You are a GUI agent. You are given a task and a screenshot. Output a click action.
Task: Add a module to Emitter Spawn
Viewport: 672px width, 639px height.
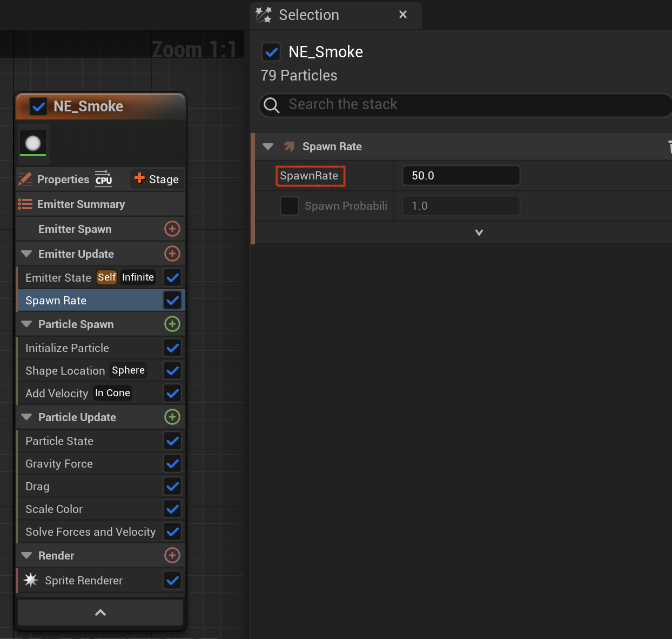[172, 229]
